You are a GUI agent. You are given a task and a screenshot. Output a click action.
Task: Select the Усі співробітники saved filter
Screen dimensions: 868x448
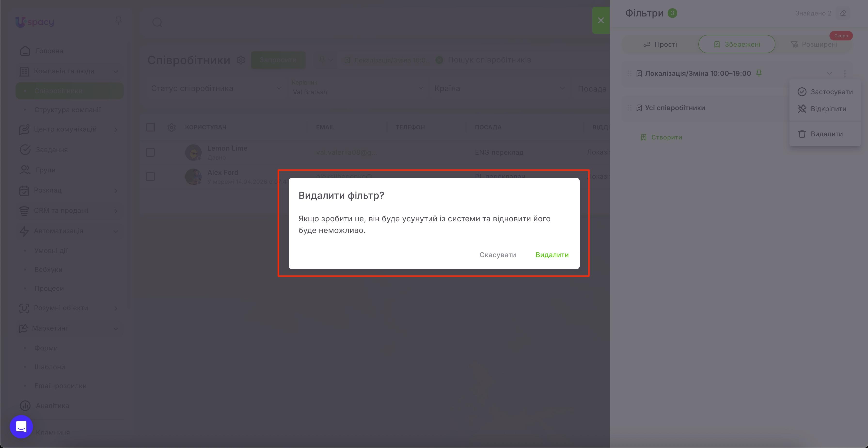675,108
